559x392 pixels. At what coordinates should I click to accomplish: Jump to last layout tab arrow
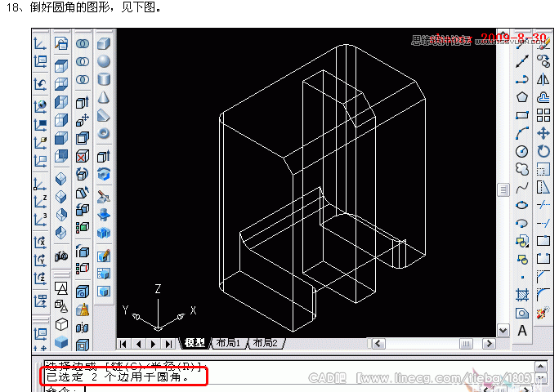coord(168,344)
